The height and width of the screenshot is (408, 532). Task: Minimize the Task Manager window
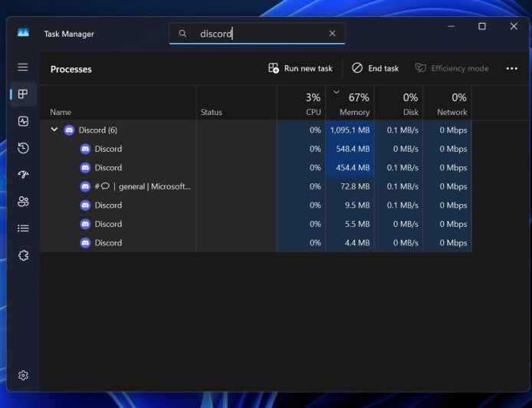(x=452, y=27)
